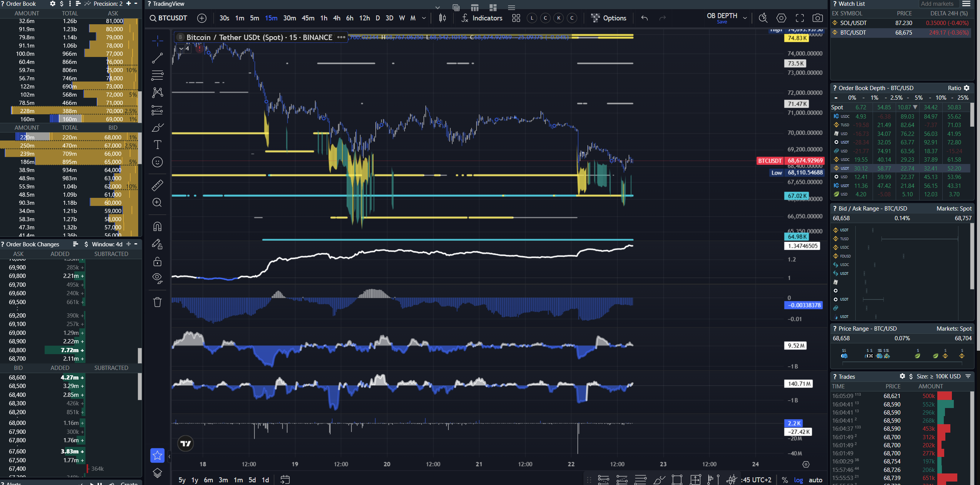The width and height of the screenshot is (980, 485).
Task: Select the ruler measure tool
Action: point(157,186)
